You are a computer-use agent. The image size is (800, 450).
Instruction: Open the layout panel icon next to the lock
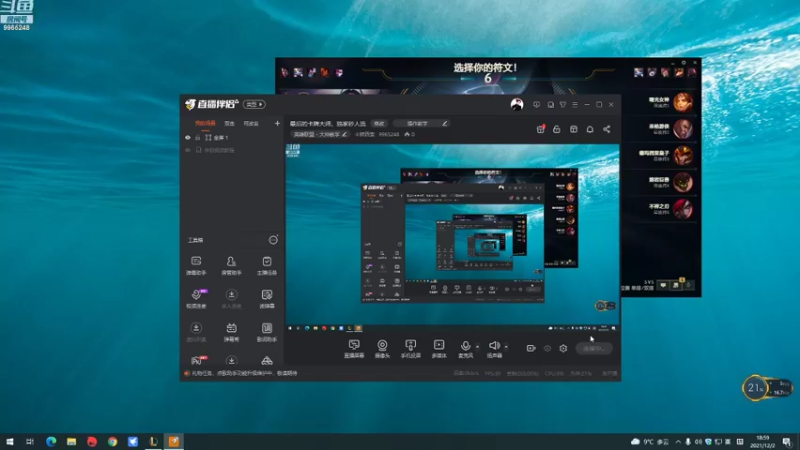(x=573, y=129)
